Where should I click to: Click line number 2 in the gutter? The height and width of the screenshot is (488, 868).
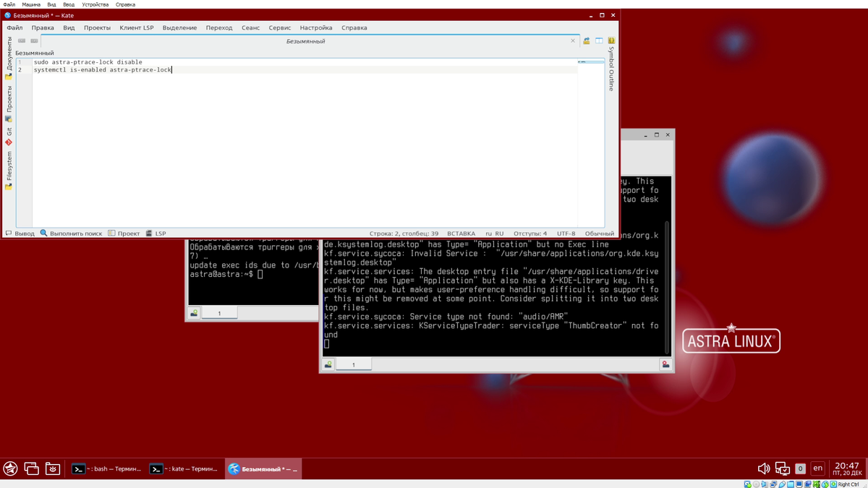pos(20,70)
